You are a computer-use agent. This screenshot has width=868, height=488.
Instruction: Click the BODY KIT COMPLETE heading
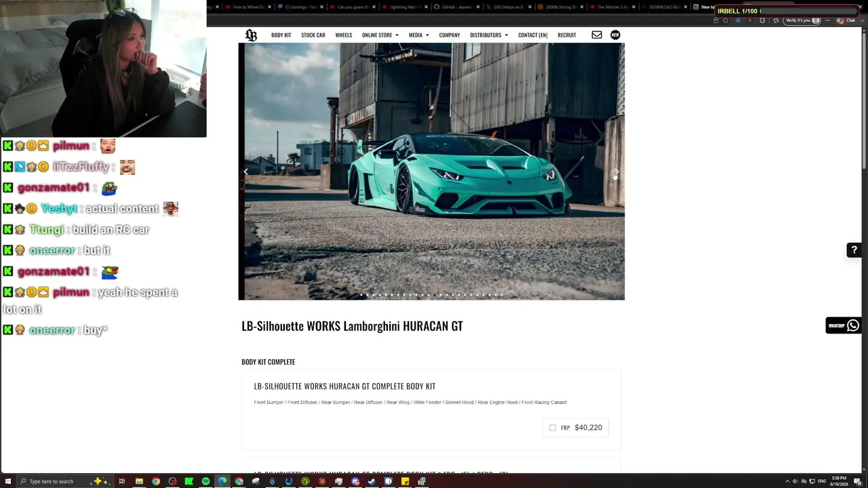point(268,362)
